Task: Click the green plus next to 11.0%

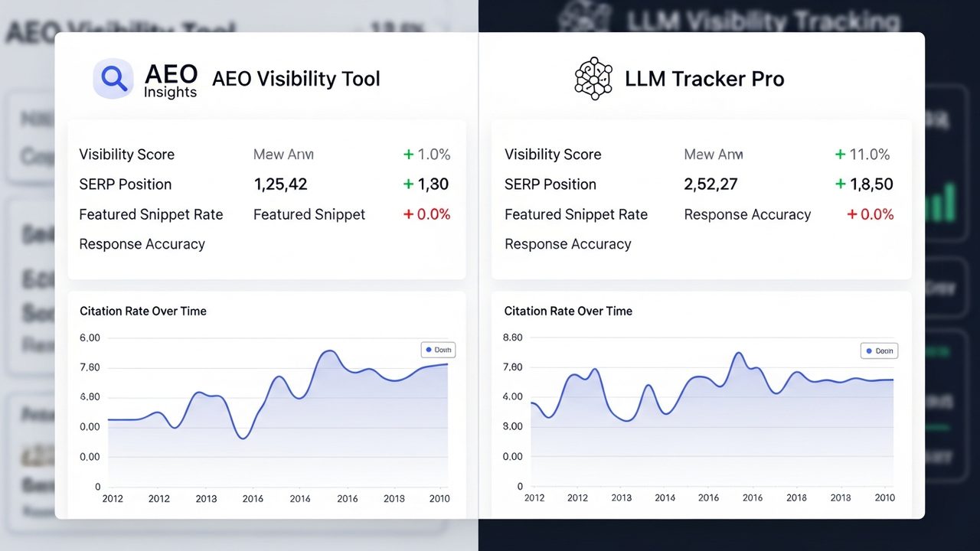Action: click(840, 155)
